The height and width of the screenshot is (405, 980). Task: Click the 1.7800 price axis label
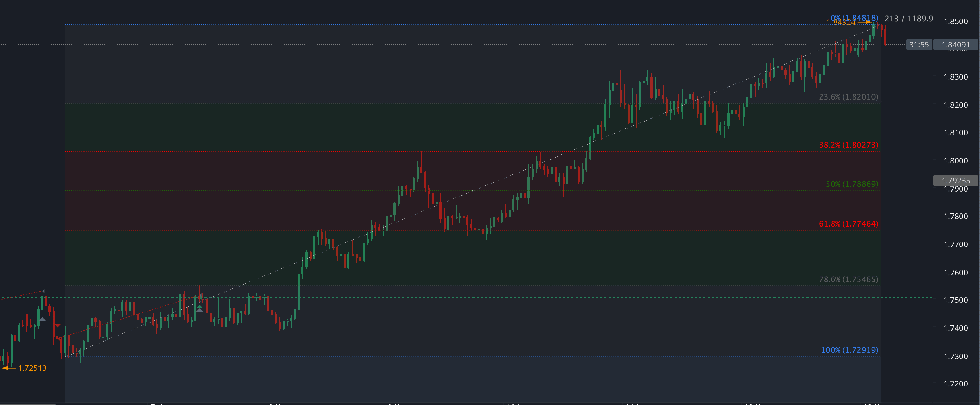(x=955, y=216)
